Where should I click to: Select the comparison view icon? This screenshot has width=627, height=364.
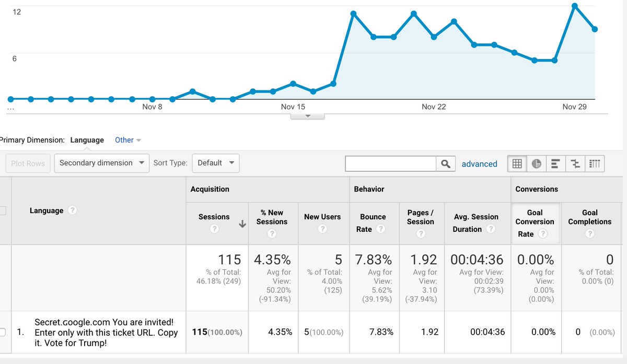point(575,163)
